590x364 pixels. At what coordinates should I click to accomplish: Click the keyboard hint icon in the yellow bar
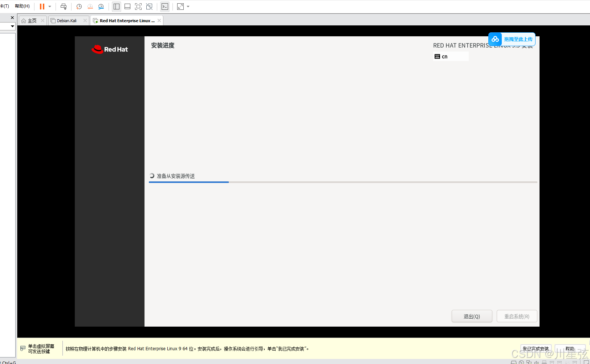coord(23,348)
